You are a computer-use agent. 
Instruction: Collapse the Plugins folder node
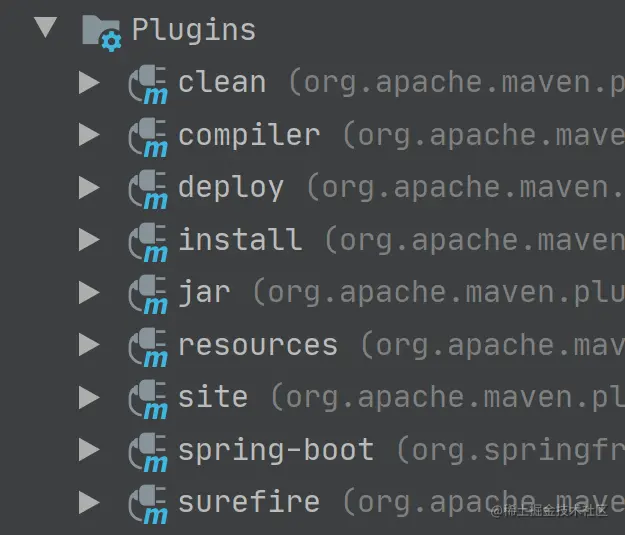click(x=45, y=27)
